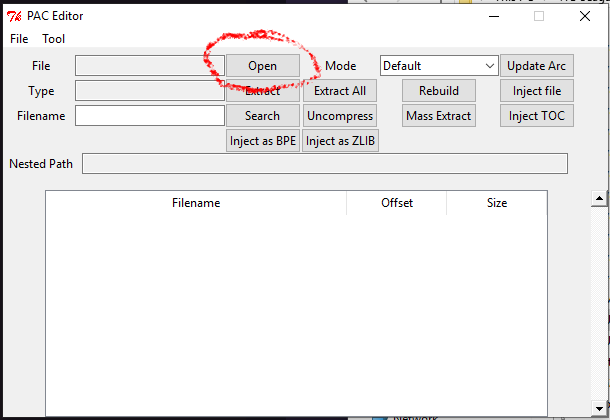The image size is (610, 420).
Task: Click the Uncompress button
Action: point(340,116)
